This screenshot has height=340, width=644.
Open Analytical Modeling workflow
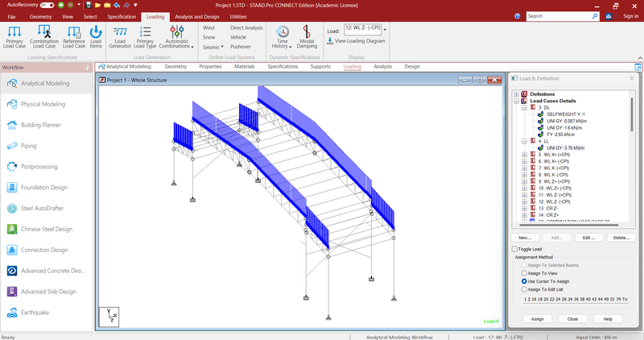click(47, 84)
